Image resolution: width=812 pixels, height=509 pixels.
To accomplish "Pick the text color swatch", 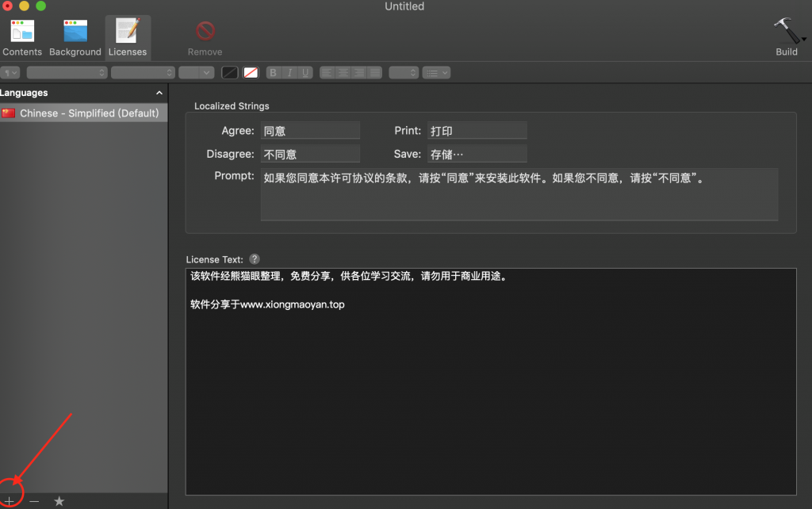I will 229,72.
